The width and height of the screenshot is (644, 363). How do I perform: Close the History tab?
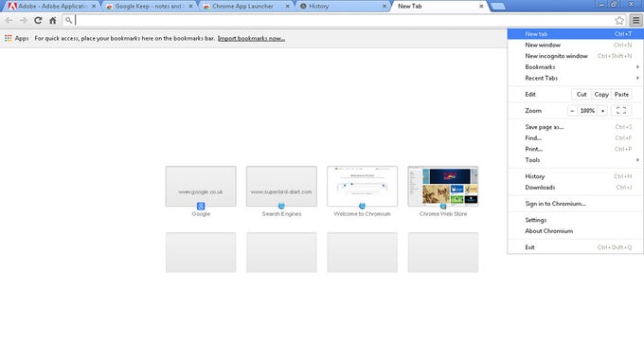[x=385, y=7]
